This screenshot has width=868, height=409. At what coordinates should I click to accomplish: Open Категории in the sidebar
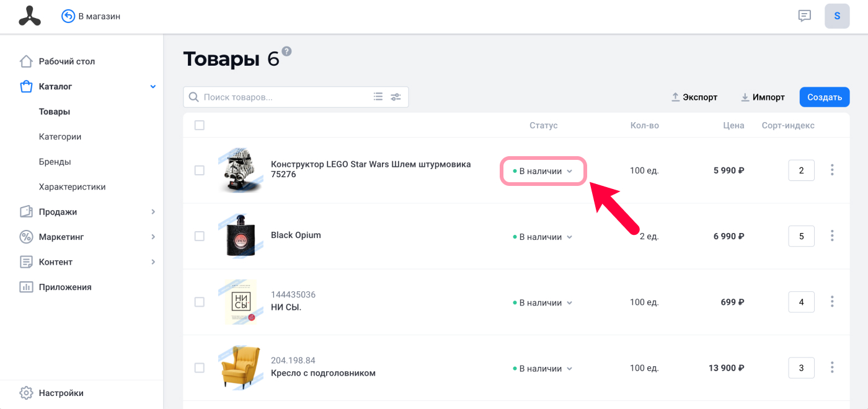point(60,137)
